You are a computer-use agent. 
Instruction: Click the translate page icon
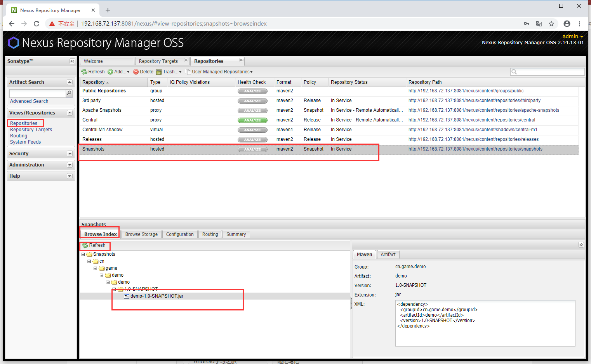pyautogui.click(x=539, y=24)
